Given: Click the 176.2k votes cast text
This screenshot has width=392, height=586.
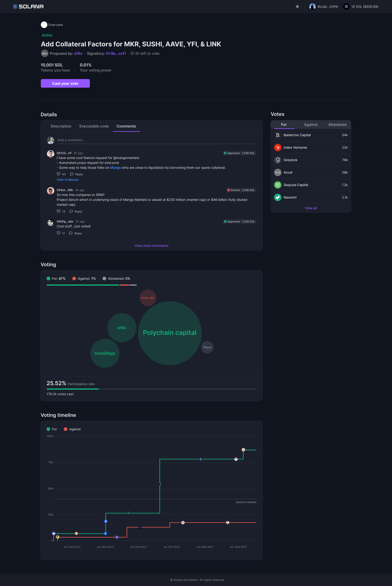Looking at the screenshot, I should [x=60, y=394].
